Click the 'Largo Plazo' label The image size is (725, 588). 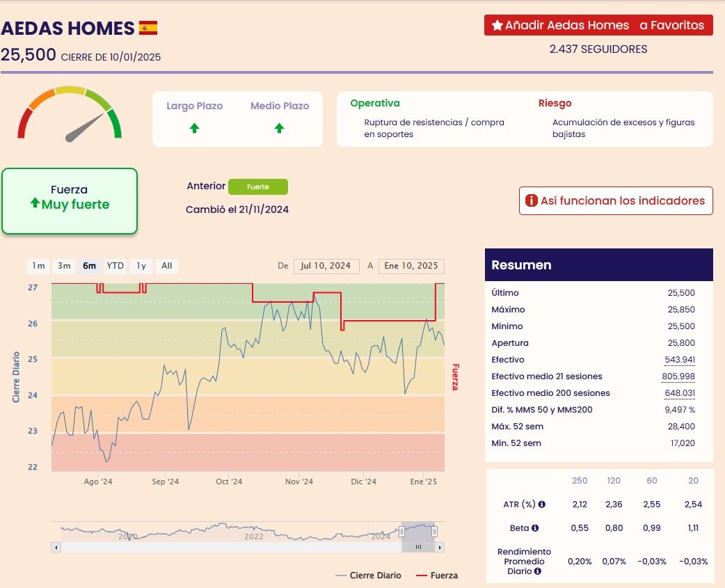click(194, 106)
